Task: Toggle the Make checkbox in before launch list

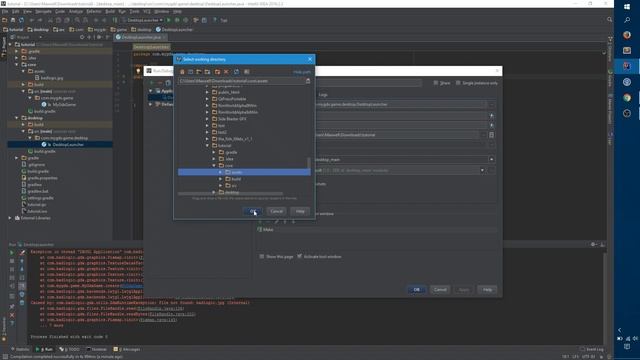Action: tap(260, 230)
